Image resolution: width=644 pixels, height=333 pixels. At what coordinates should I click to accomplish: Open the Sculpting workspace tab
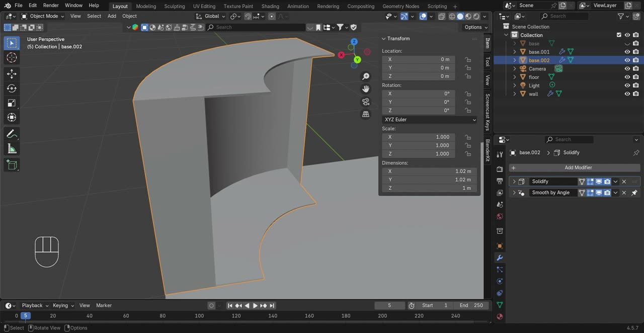(175, 6)
